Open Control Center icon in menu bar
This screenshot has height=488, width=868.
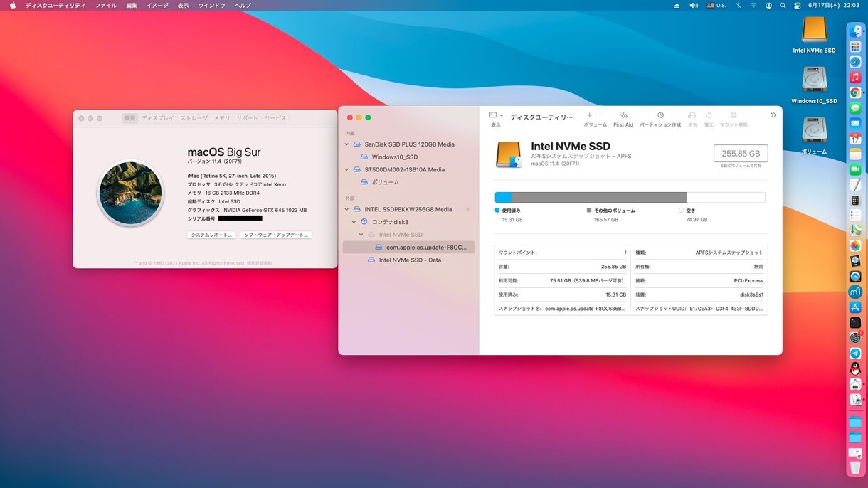tap(796, 5)
